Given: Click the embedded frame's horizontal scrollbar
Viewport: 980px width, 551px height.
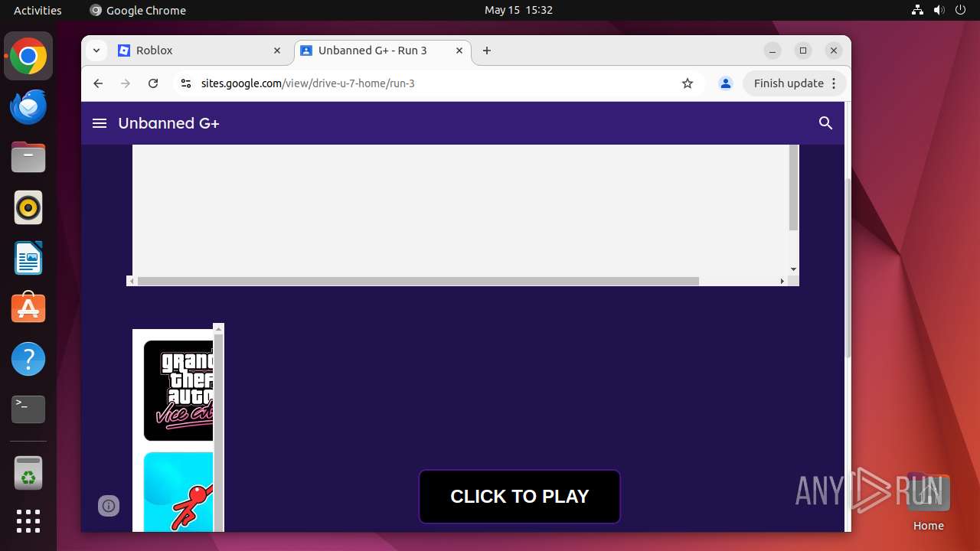Looking at the screenshot, I should tap(418, 281).
